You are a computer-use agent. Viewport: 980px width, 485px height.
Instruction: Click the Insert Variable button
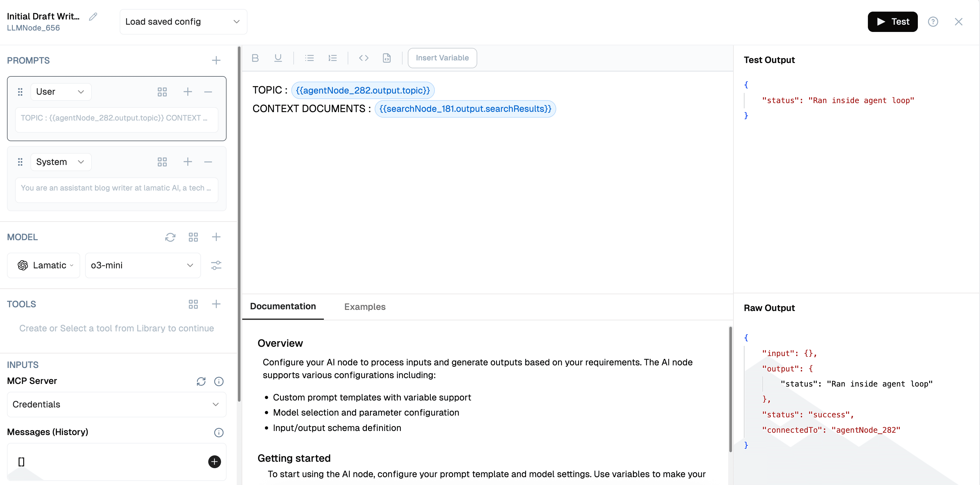[x=442, y=58]
